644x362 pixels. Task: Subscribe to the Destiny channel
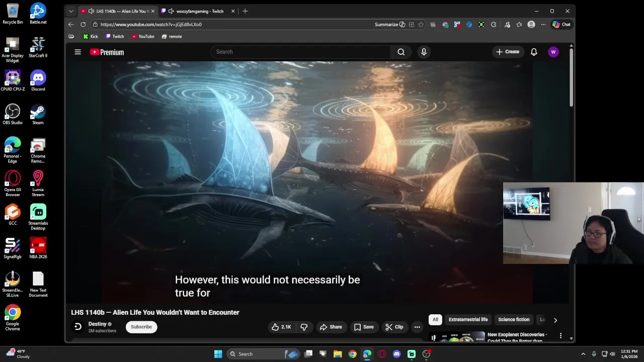pos(141,327)
